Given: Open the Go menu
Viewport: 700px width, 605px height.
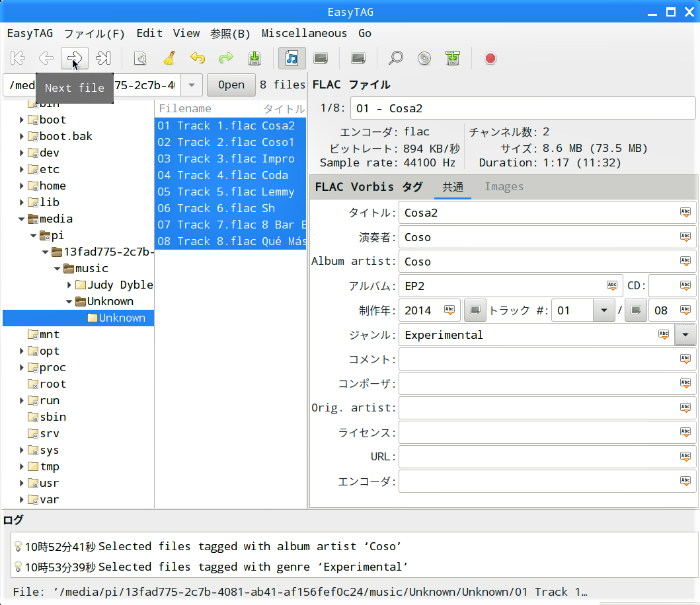Looking at the screenshot, I should 365,34.
